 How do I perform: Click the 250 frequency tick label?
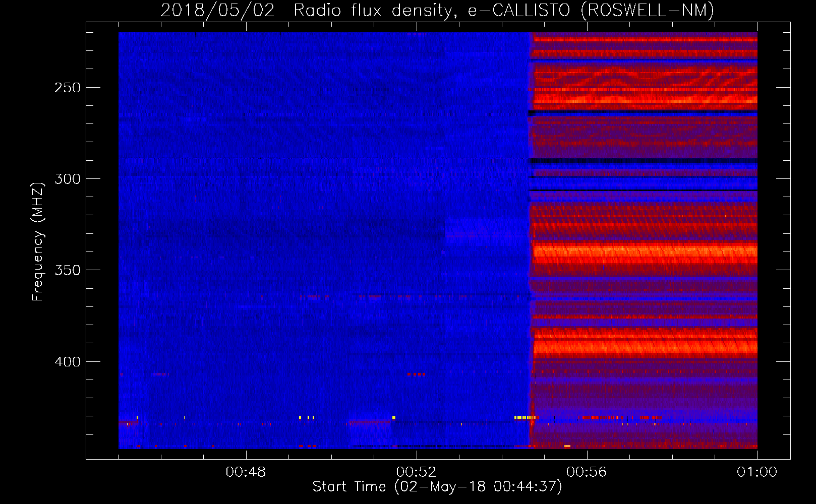(x=68, y=88)
